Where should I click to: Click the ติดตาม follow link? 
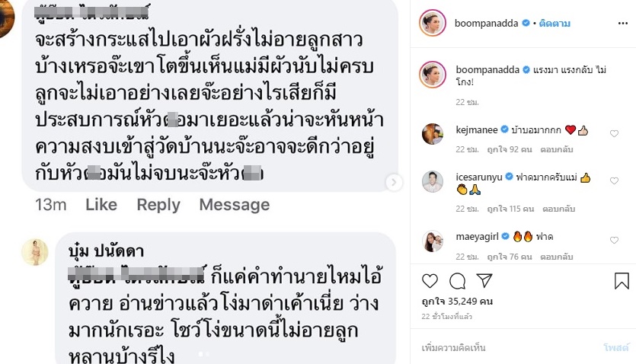coord(555,24)
